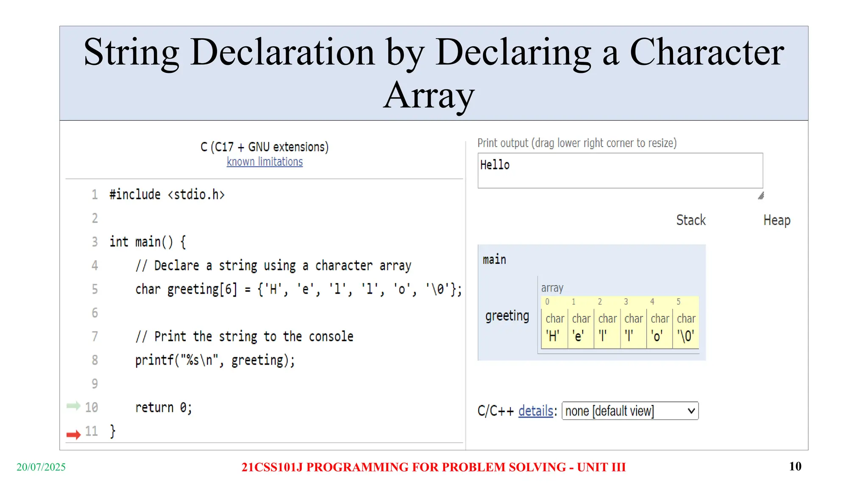Screen dimensions: 868x488
Task: Click the #include <stdio.h> code line
Action: [167, 195]
